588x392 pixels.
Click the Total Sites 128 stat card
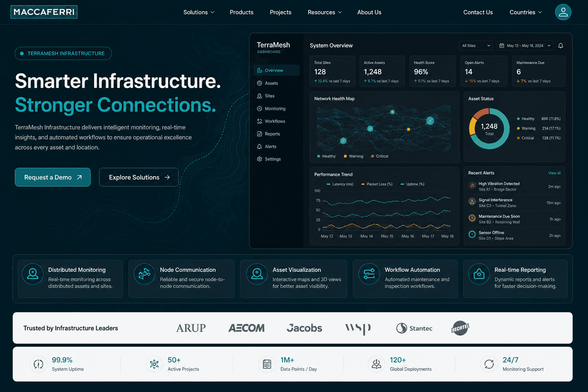pyautogui.click(x=332, y=71)
